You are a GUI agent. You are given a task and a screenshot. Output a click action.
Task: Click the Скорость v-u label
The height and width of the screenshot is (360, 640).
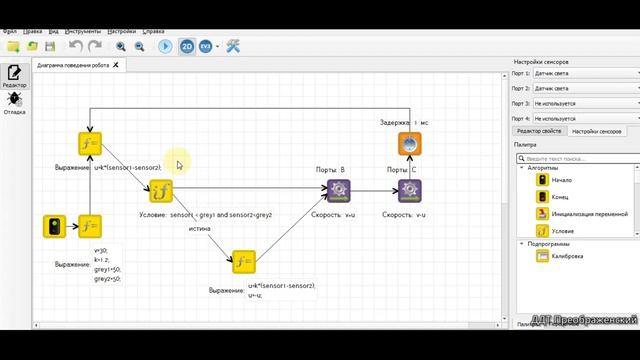[404, 215]
